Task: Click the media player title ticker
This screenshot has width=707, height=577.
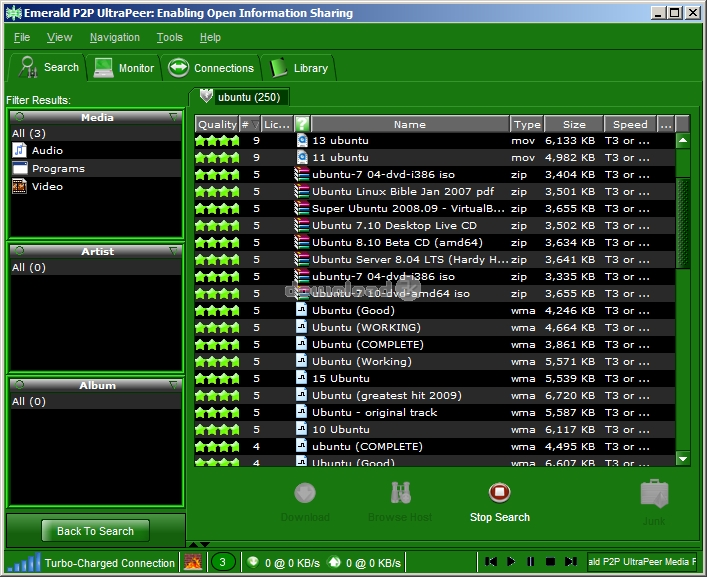Action: (x=642, y=562)
